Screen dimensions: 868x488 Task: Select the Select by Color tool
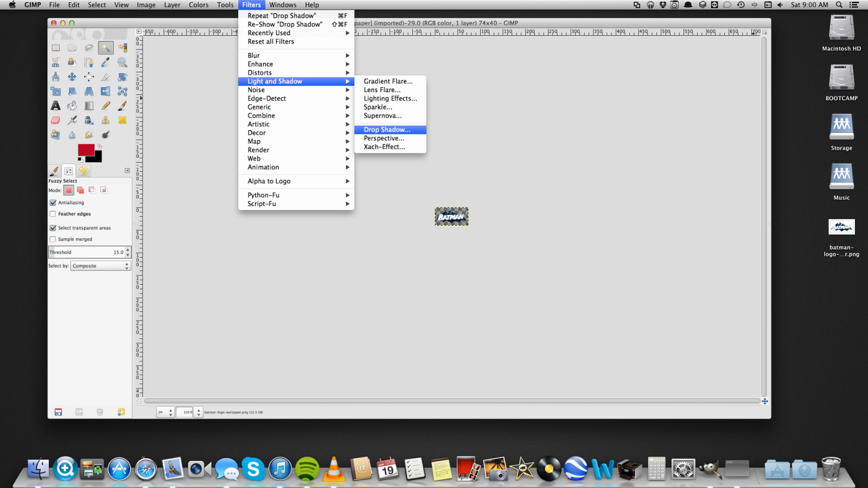click(123, 48)
